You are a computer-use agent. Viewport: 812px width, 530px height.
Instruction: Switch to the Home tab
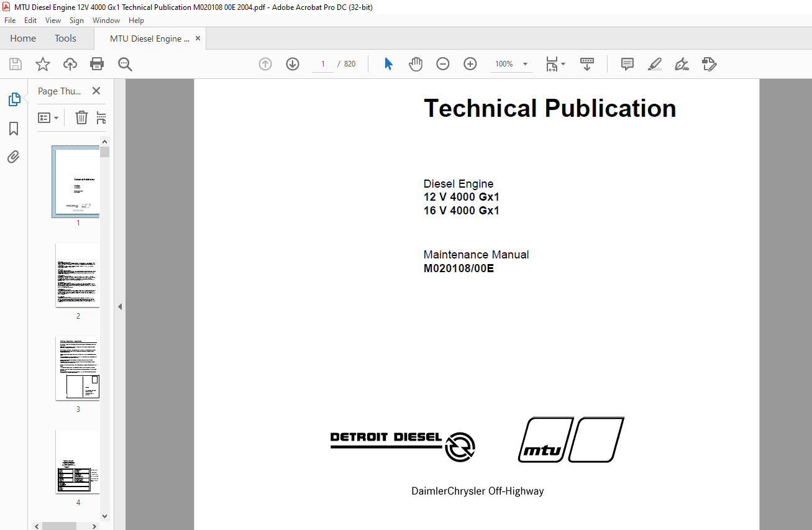[x=23, y=39]
